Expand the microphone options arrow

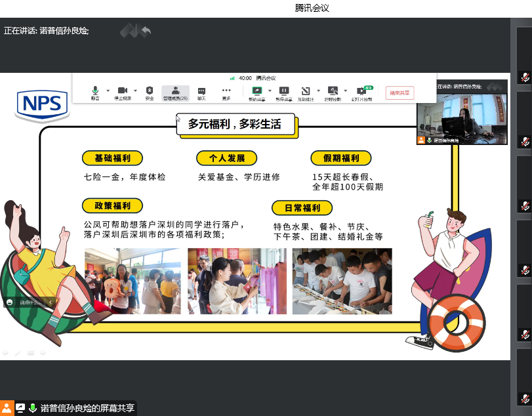click(x=108, y=91)
